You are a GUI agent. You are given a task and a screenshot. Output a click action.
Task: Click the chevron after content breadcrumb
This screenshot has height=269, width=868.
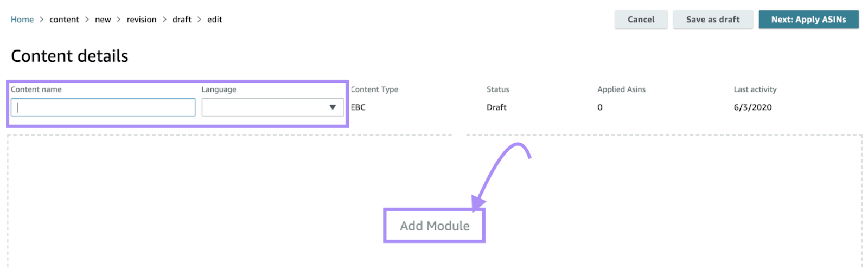(87, 20)
